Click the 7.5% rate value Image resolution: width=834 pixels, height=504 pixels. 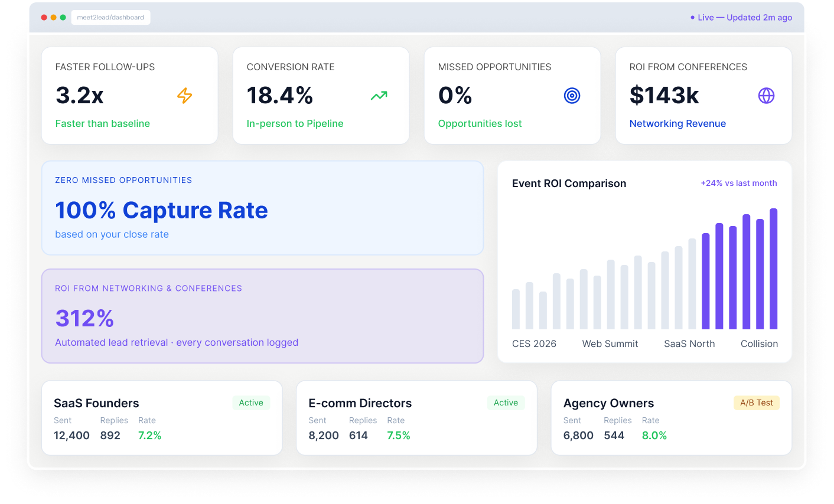[x=399, y=436]
